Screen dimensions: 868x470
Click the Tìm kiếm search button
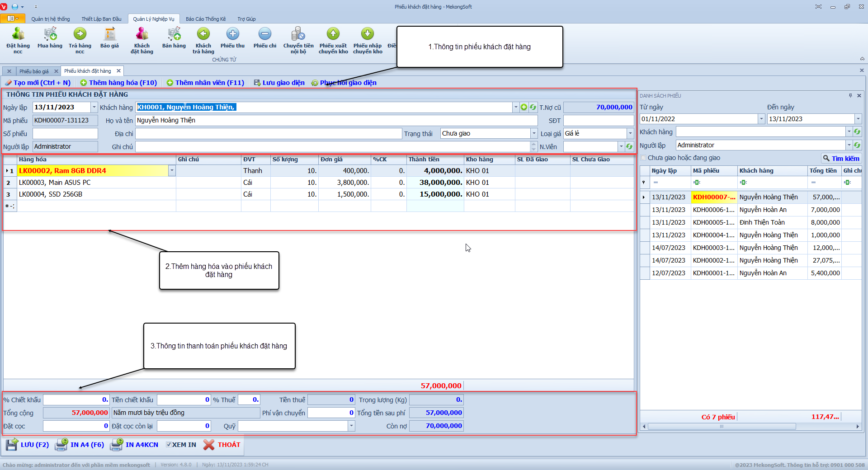click(x=841, y=158)
